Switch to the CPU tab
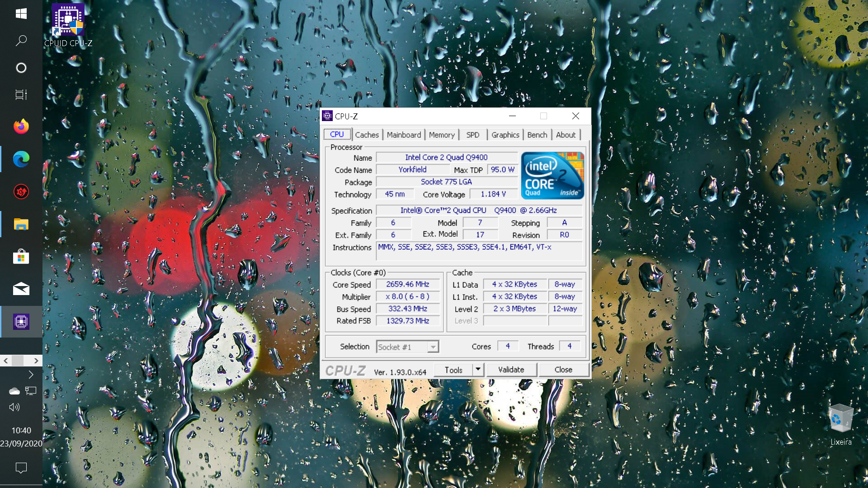The height and width of the screenshot is (488, 868). 337,134
